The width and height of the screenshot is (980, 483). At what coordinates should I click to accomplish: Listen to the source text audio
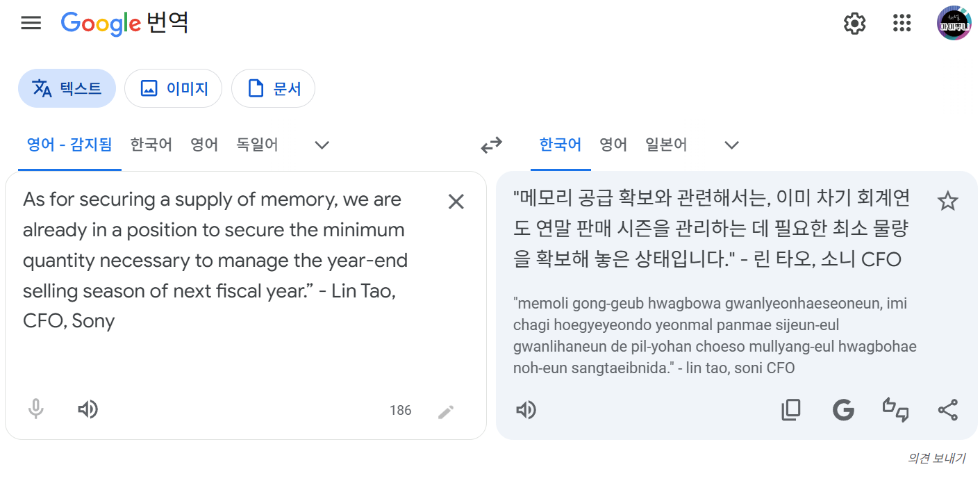[x=88, y=410]
